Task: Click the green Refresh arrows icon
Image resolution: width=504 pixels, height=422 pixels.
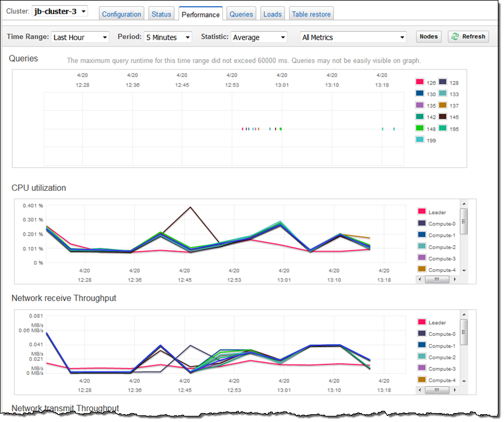Action: click(456, 36)
